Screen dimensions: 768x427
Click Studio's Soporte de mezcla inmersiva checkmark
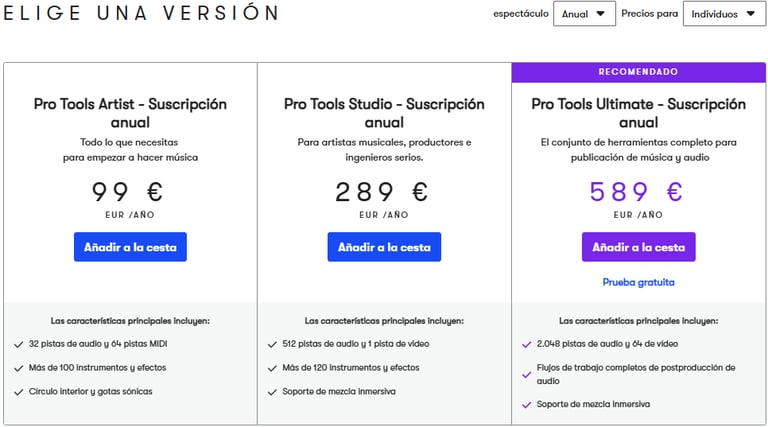pos(272,392)
